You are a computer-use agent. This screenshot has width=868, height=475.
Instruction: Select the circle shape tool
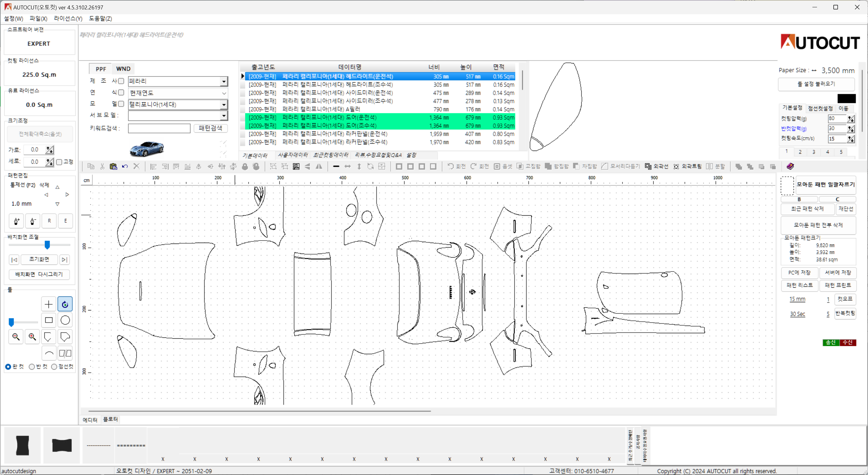coord(65,320)
